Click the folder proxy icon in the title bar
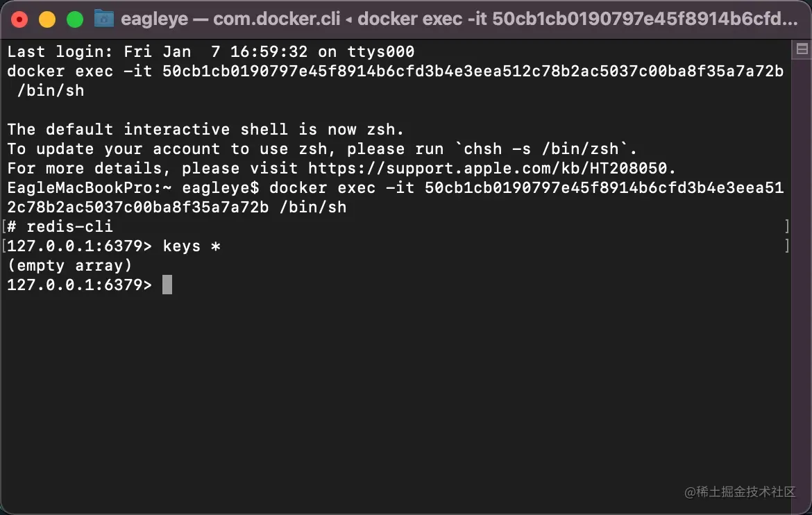 tap(103, 18)
